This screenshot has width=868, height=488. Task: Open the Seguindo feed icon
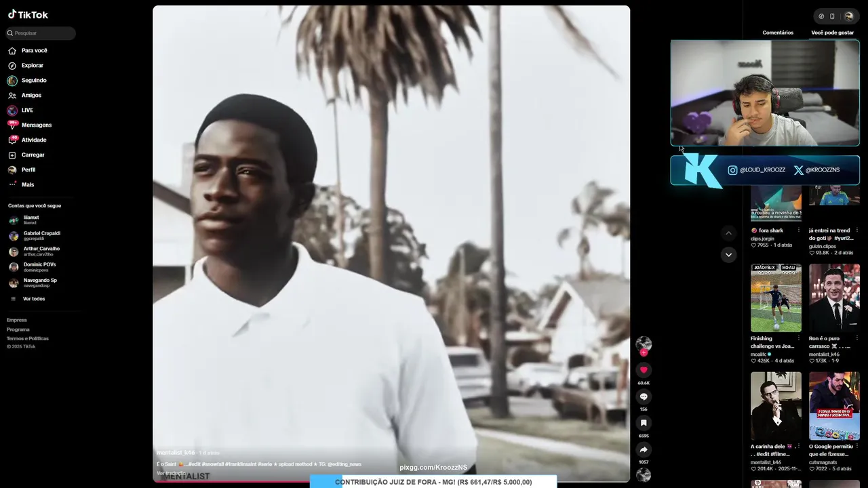coord(12,81)
